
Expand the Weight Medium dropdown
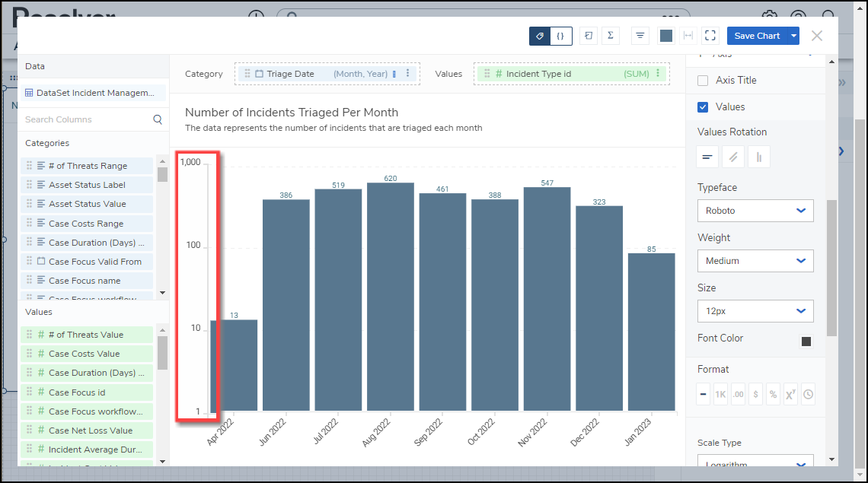click(755, 261)
